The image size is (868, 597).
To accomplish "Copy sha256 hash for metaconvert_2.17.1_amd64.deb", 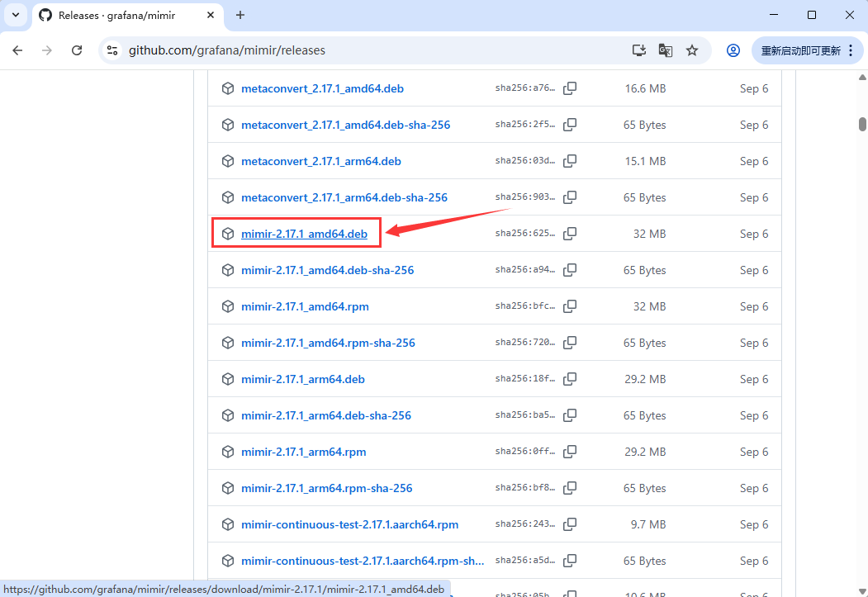I will (570, 88).
